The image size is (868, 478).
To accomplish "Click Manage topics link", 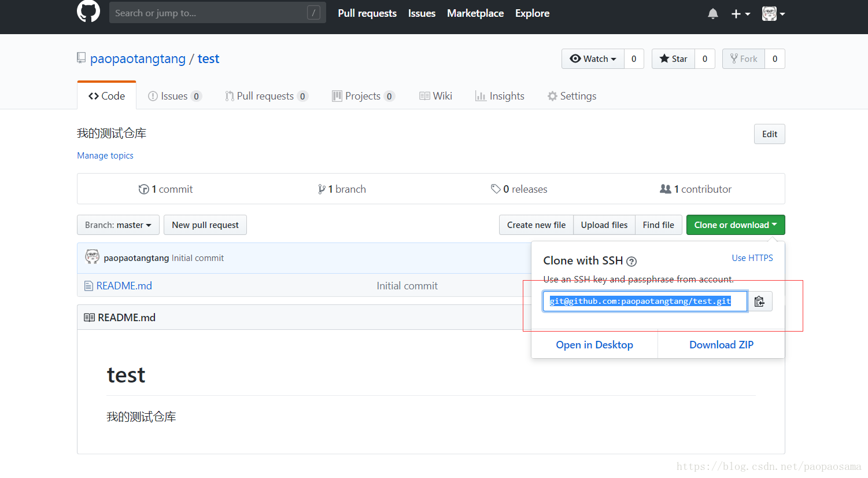I will 105,156.
